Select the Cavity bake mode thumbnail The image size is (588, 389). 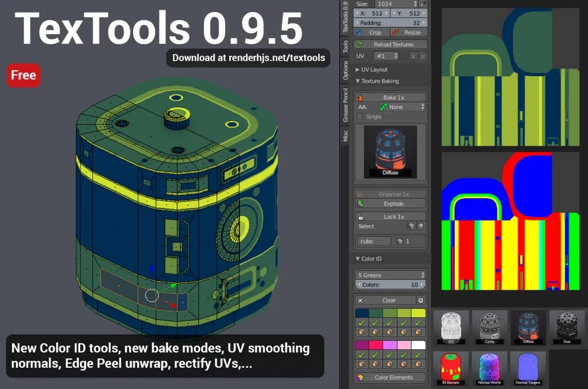tap(489, 328)
